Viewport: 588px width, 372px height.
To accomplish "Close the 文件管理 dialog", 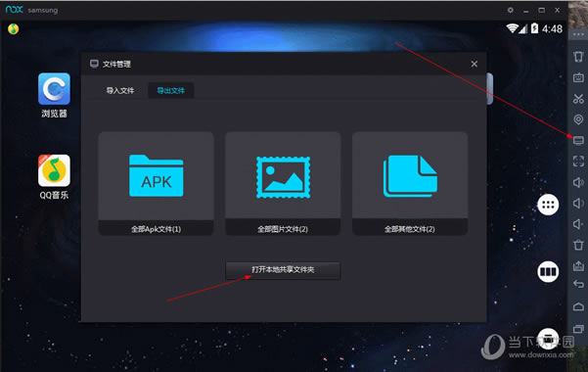I will (x=474, y=65).
